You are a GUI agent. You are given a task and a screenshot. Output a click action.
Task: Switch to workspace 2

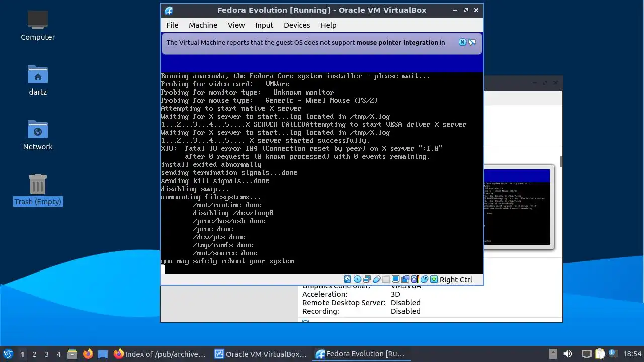point(34,354)
